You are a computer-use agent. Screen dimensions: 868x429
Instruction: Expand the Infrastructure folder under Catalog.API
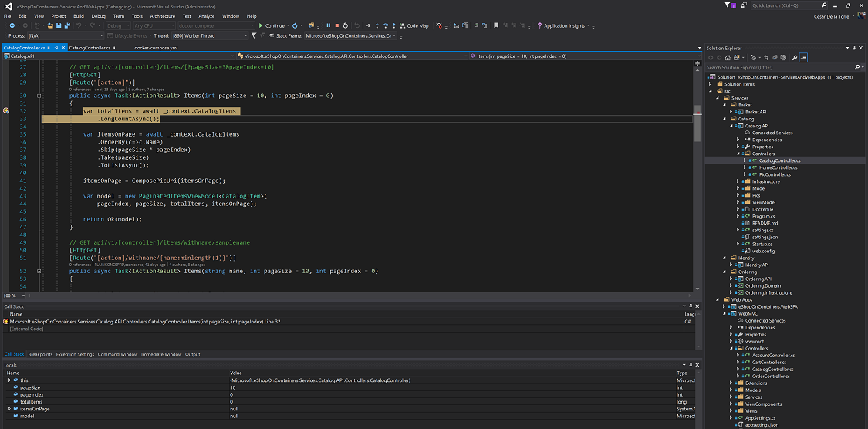(x=739, y=181)
